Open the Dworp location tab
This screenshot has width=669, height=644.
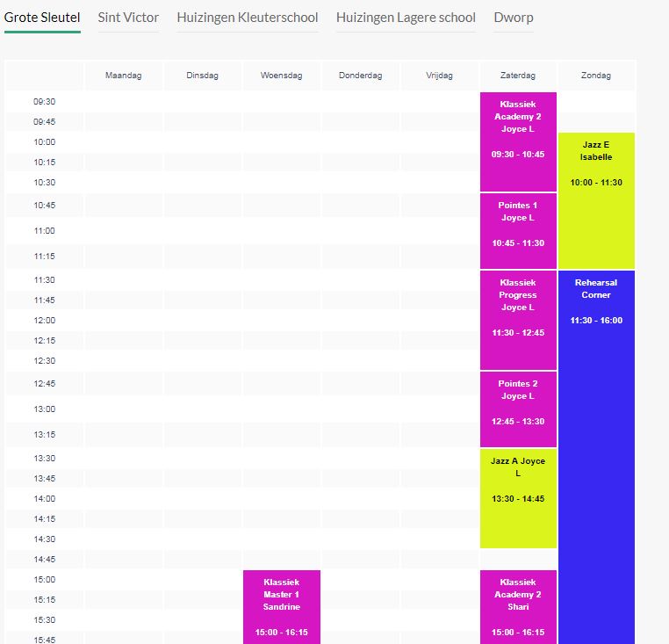(514, 18)
